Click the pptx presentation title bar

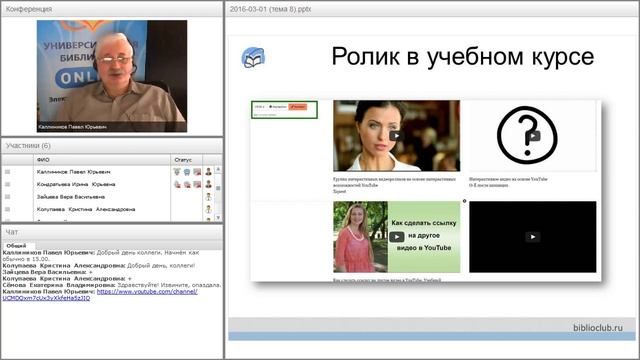pyautogui.click(x=432, y=9)
